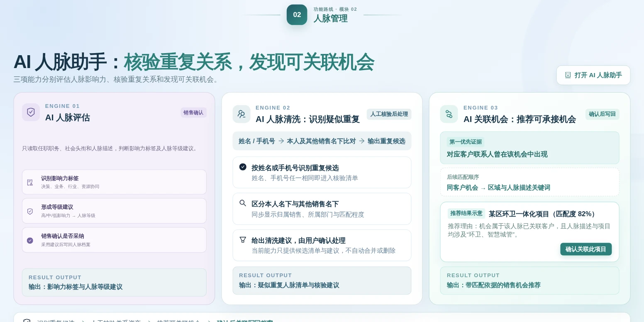The height and width of the screenshot is (322, 644).
Task: Click "对应客户联系人曾在该机会中出现"
Action: [497, 154]
